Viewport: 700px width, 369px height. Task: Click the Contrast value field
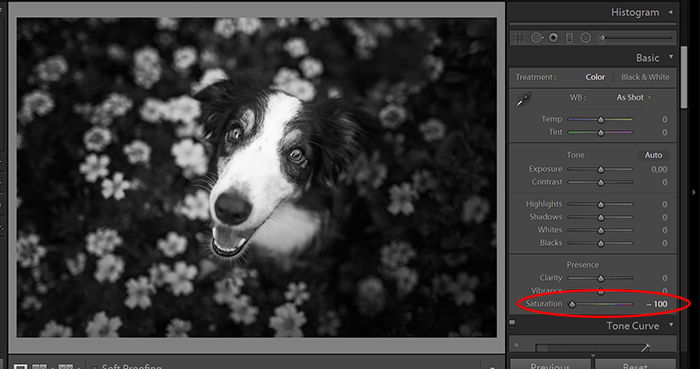tap(665, 182)
